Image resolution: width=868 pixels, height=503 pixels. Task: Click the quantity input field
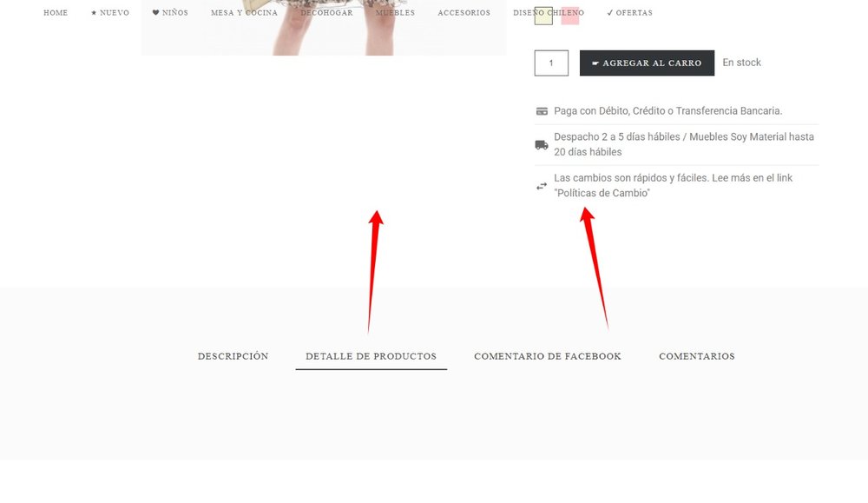[551, 63]
